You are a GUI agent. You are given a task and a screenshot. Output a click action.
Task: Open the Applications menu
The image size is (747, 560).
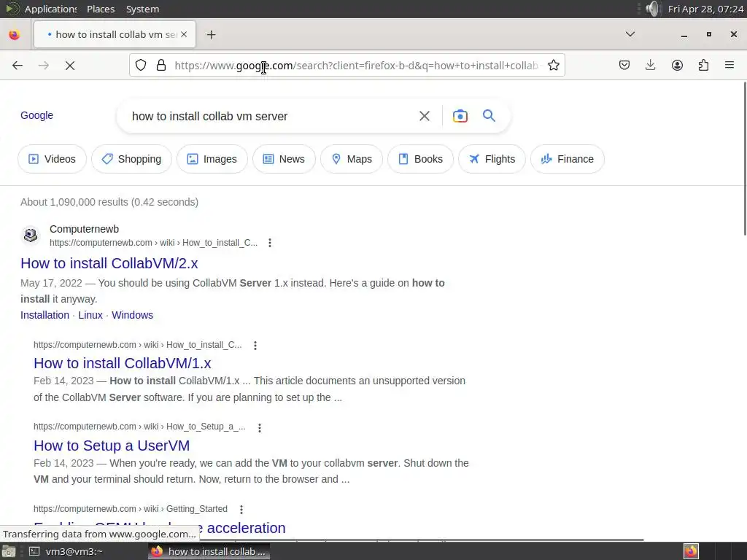pos(50,9)
